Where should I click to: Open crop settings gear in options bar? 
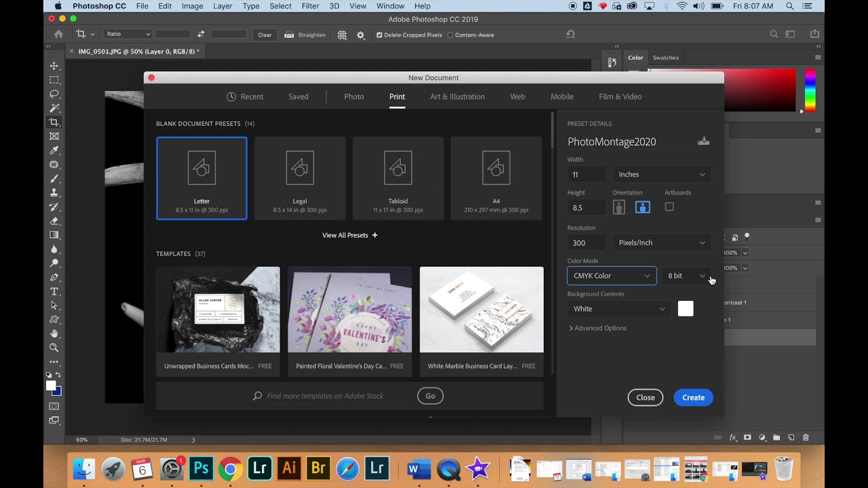361,35
